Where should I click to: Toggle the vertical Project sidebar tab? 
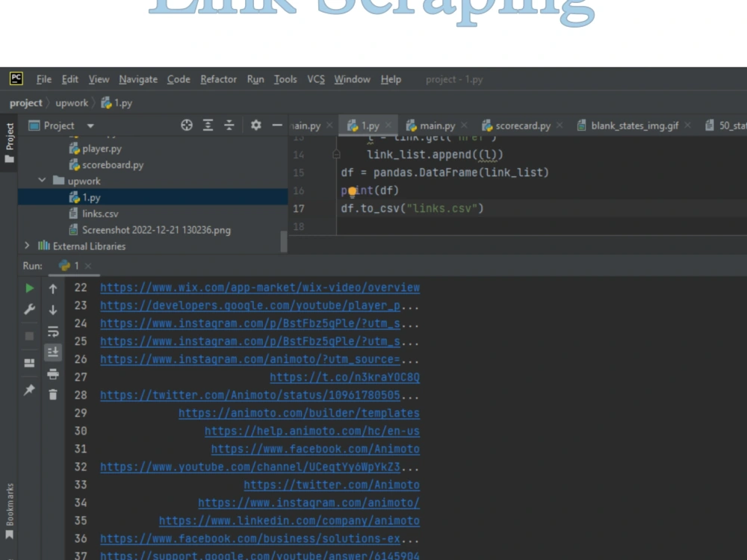point(9,141)
